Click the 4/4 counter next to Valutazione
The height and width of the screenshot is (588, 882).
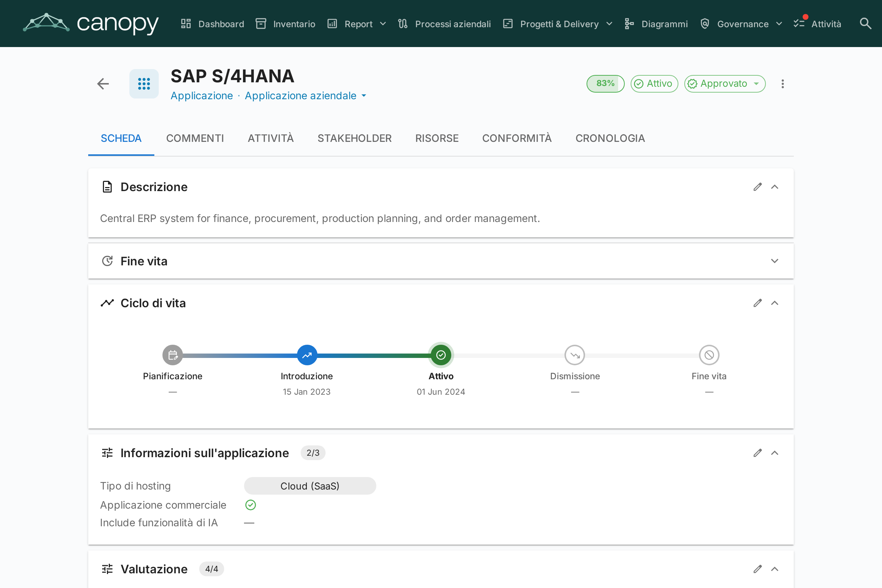[212, 569]
